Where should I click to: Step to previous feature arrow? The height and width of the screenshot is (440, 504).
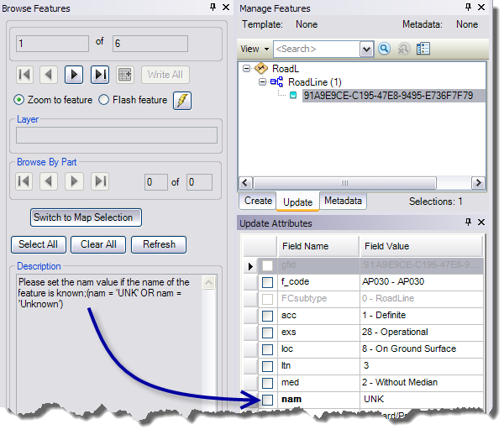pos(50,75)
